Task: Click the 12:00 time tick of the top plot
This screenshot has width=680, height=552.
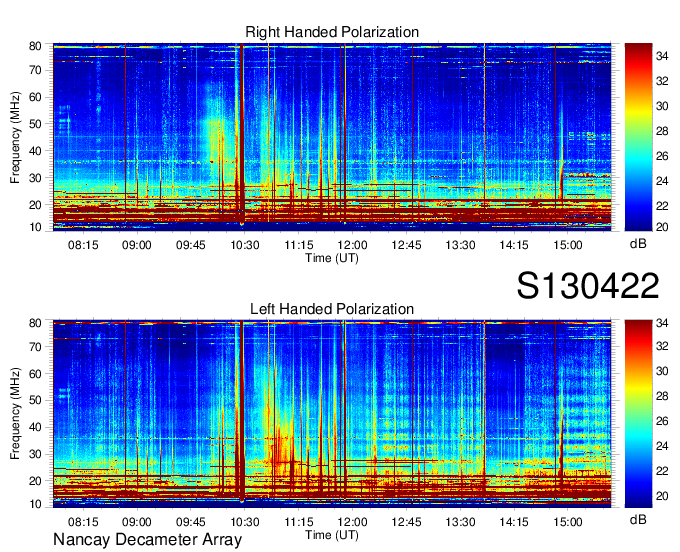Action: (x=353, y=245)
